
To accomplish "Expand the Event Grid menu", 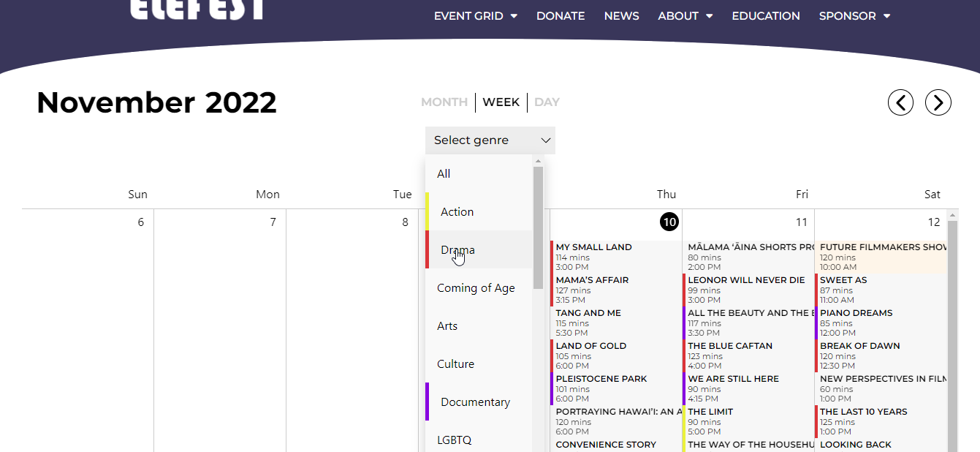I will (475, 16).
